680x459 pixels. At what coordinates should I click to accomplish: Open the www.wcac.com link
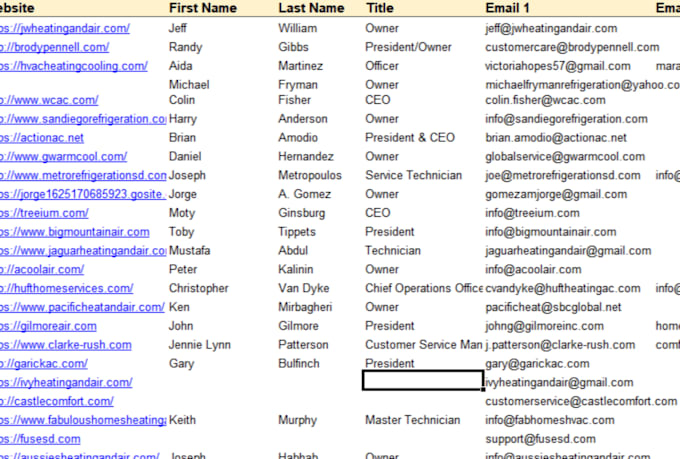tap(49, 100)
